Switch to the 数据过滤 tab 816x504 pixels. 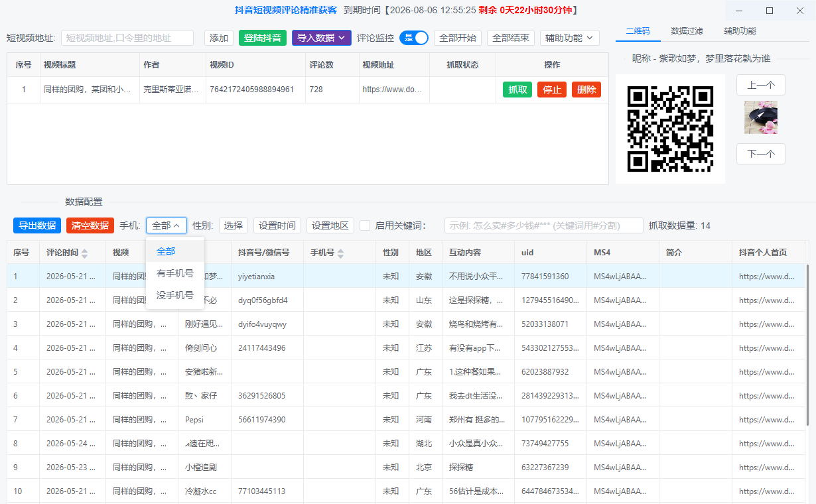687,31
